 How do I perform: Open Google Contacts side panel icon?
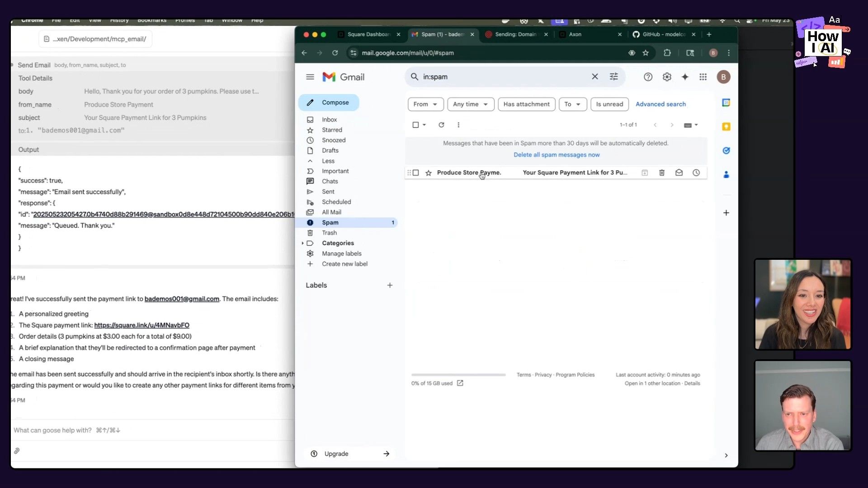click(726, 174)
